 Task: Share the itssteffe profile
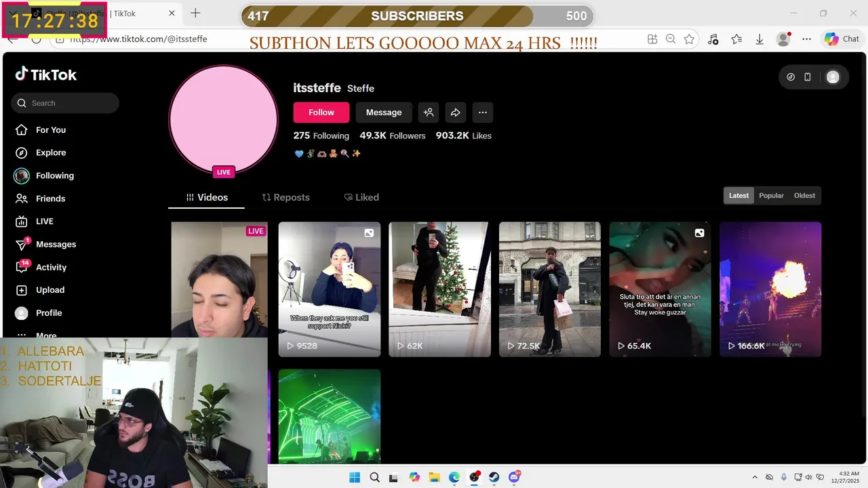(456, 113)
